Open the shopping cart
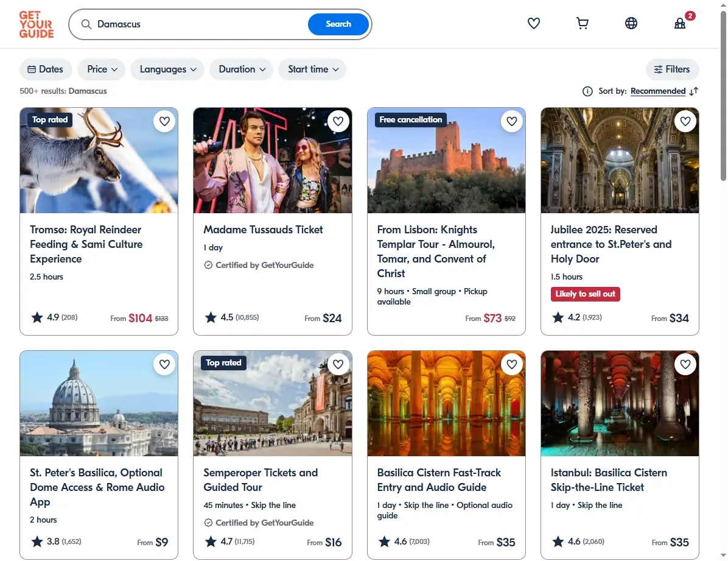 [582, 23]
